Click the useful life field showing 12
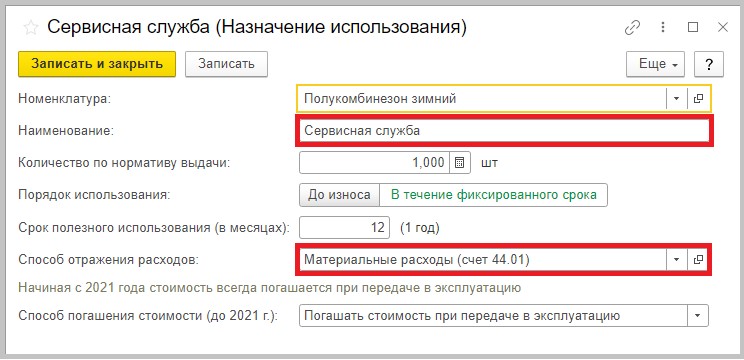Viewport: 744px width, 360px height. pyautogui.click(x=344, y=227)
